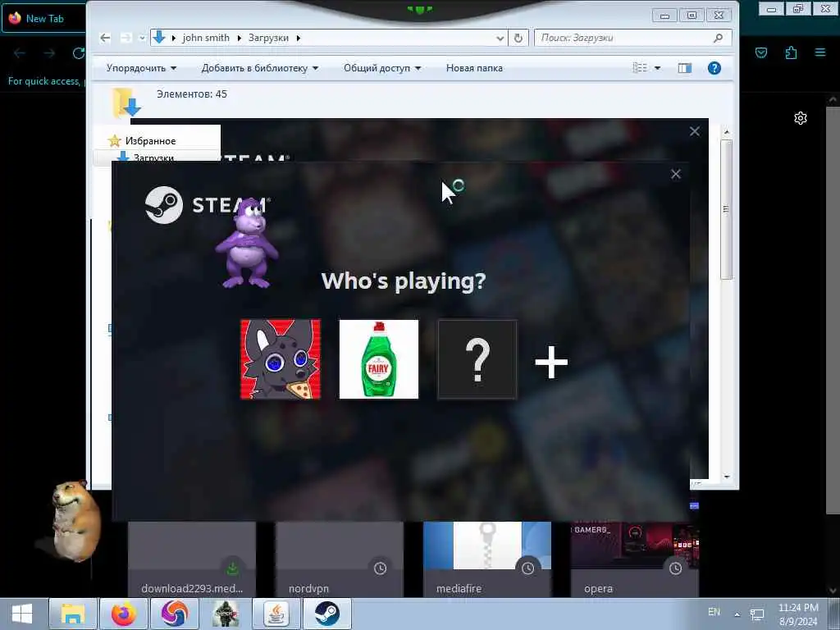Go back in Firefox
Viewport: 840px width, 630px height.
(x=20, y=53)
